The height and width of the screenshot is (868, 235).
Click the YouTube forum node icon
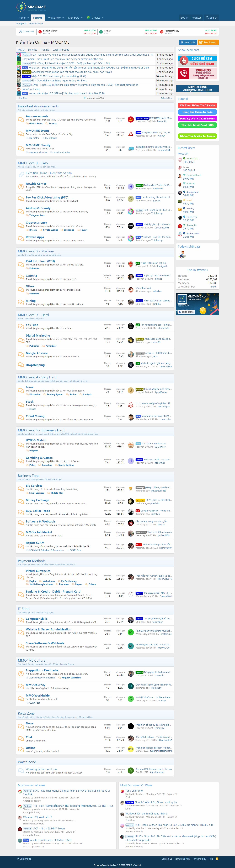(x=21, y=326)
